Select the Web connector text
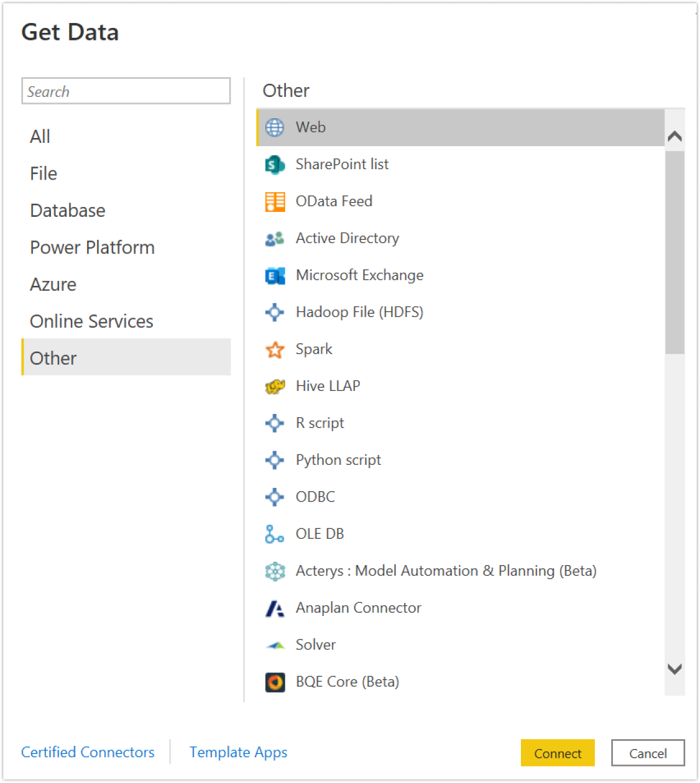 click(x=311, y=127)
